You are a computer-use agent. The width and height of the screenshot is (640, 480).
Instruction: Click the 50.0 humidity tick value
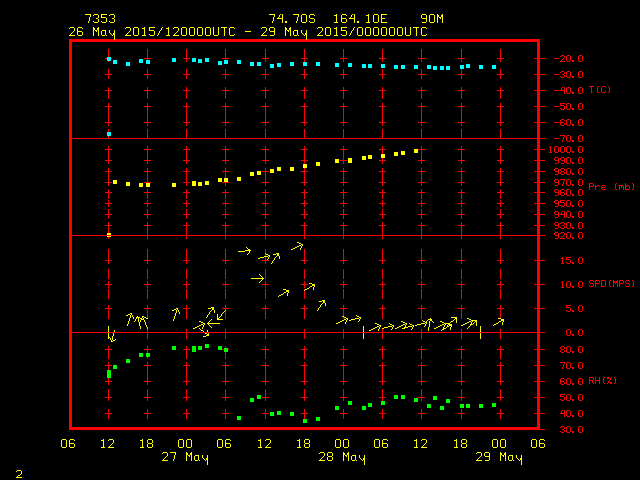point(571,398)
